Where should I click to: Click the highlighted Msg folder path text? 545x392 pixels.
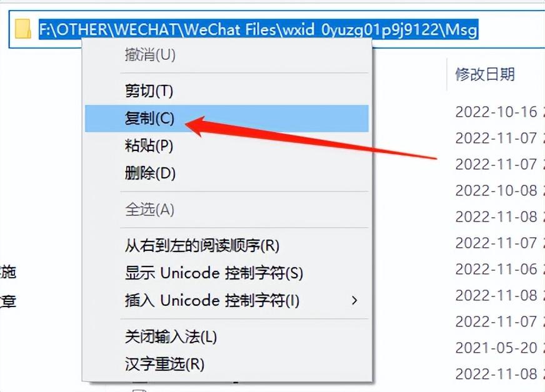pyautogui.click(x=259, y=29)
